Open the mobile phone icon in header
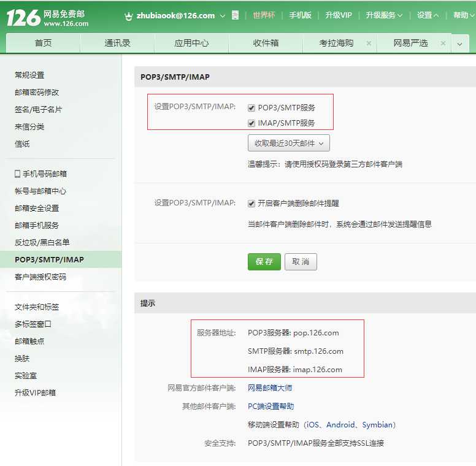The image size is (476, 466). click(x=235, y=15)
